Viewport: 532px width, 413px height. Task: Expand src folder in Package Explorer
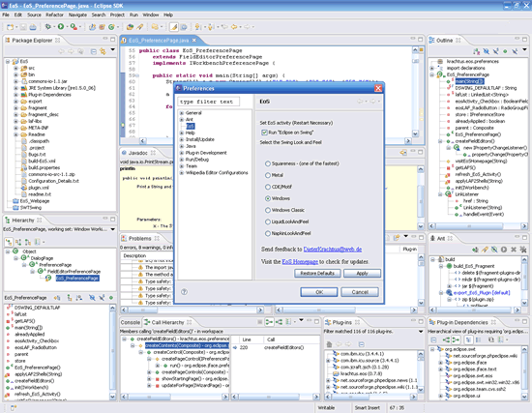point(15,68)
